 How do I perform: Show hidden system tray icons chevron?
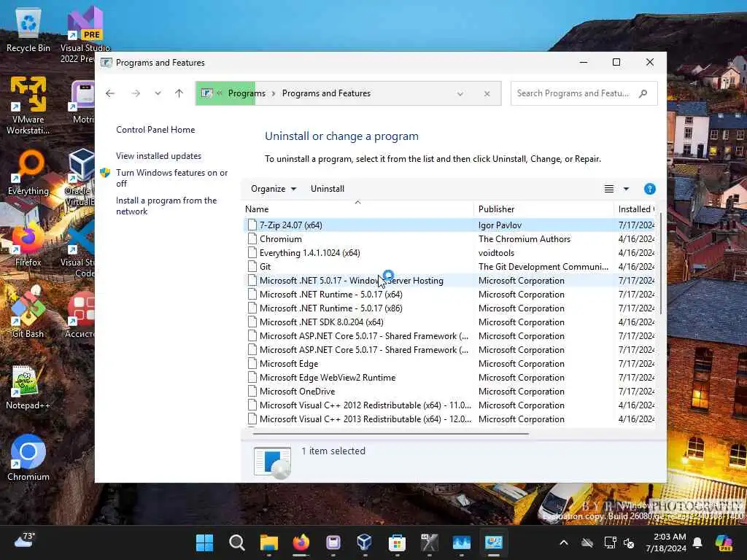pos(564,542)
